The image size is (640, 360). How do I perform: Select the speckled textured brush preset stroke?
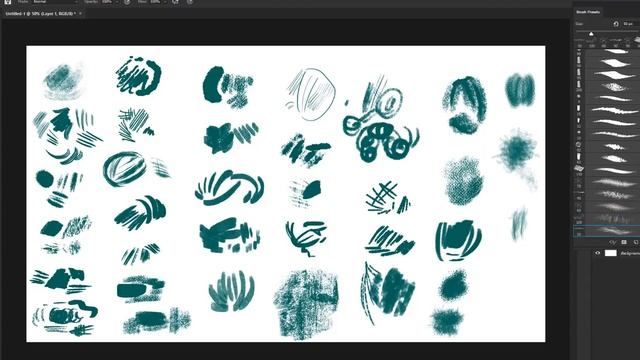[x=614, y=87]
